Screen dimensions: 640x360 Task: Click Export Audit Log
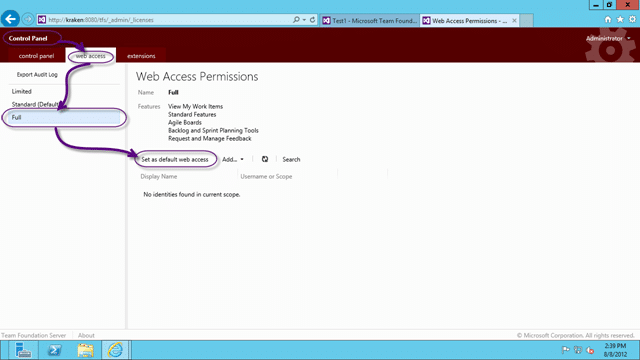[x=37, y=75]
